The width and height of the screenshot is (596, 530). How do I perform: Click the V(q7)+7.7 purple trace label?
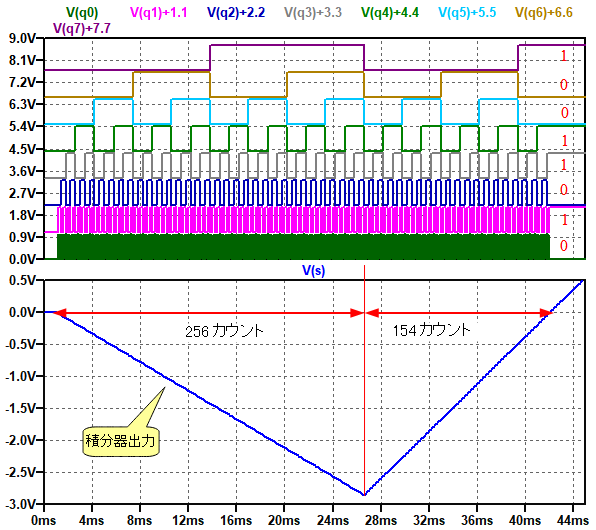pos(82,28)
